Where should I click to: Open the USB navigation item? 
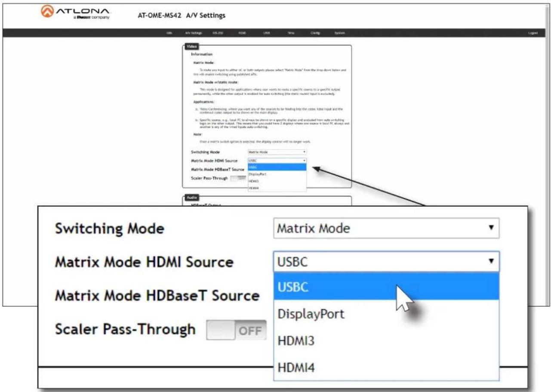[x=266, y=33]
